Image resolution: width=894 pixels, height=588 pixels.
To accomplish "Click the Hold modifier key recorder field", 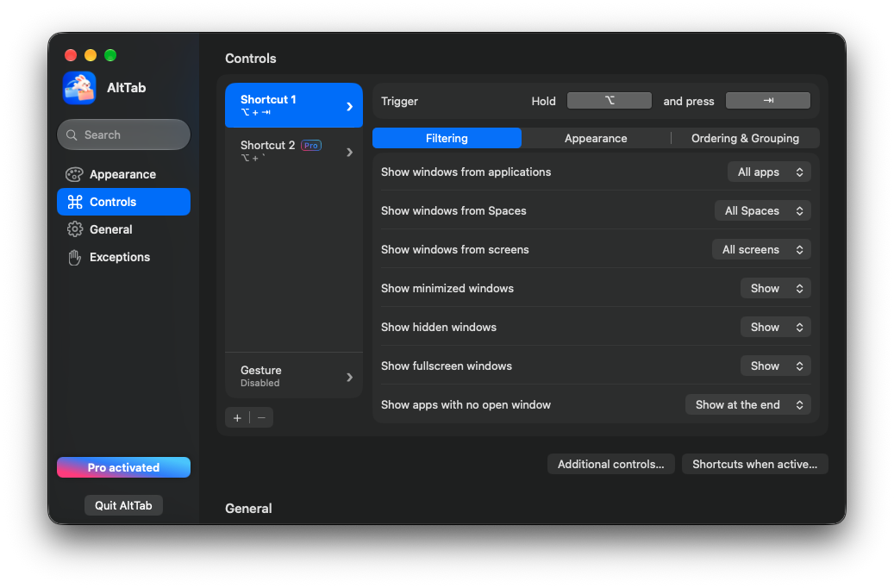I will tap(609, 101).
